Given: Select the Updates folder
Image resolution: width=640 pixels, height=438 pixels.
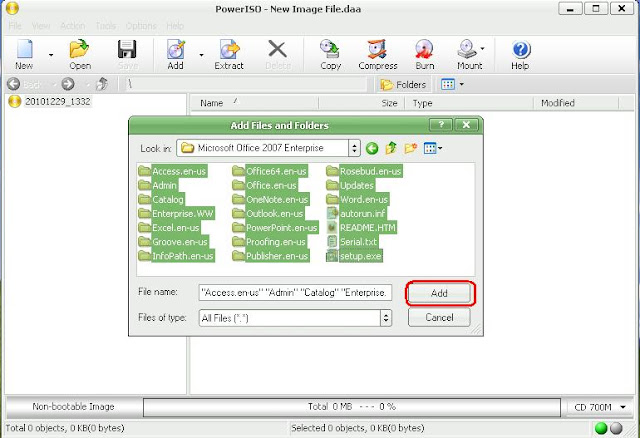Looking at the screenshot, I should (351, 186).
